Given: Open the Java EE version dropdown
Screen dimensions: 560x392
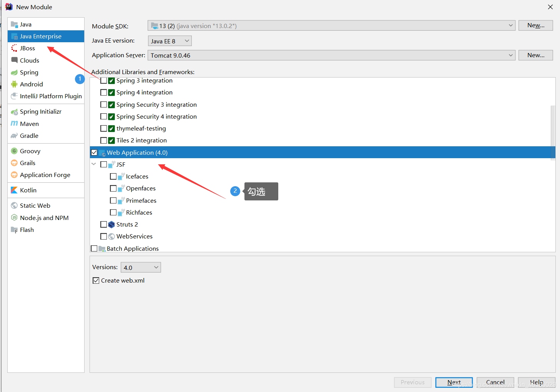Looking at the screenshot, I should coord(169,41).
